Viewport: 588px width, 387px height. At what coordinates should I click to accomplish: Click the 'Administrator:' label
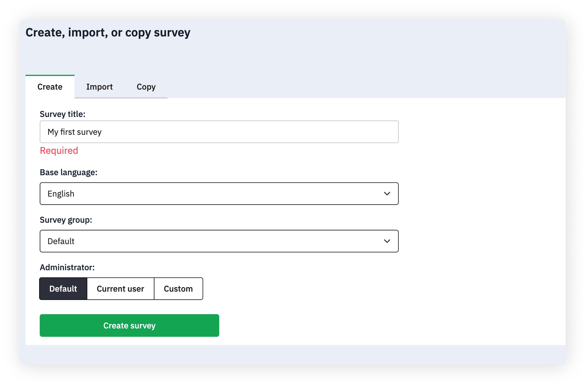[x=67, y=267]
